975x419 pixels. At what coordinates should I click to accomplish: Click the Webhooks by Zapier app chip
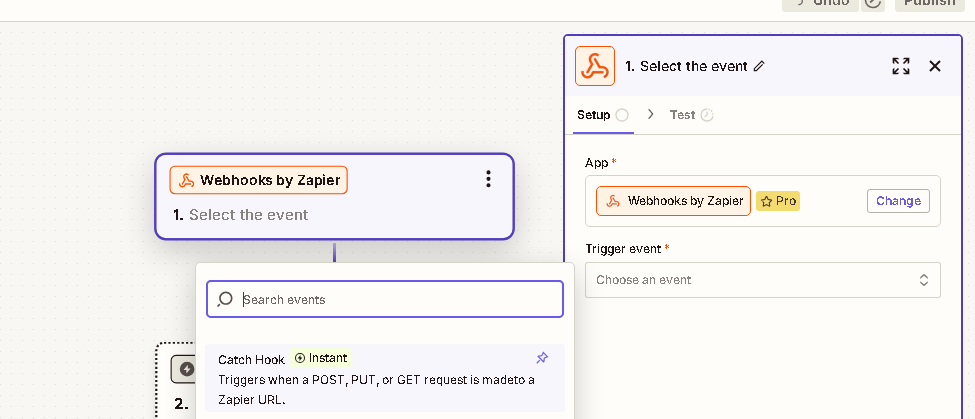[673, 201]
